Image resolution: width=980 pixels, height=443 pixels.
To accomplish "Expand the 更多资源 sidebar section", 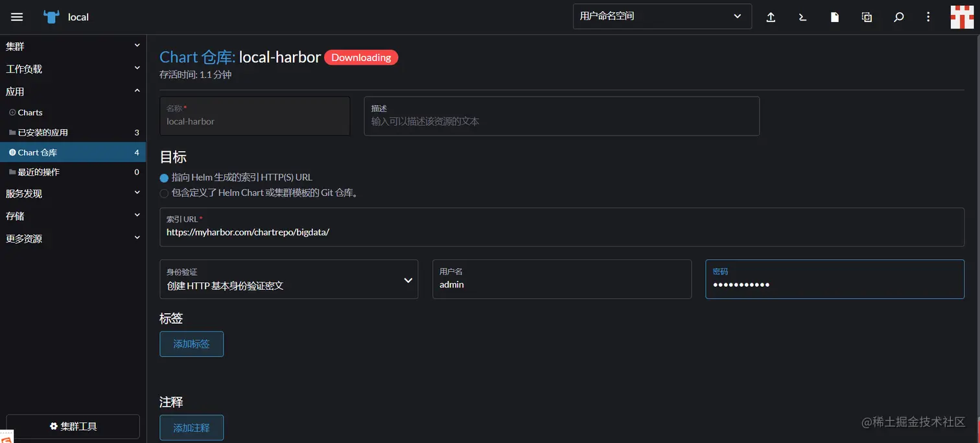I will [73, 239].
